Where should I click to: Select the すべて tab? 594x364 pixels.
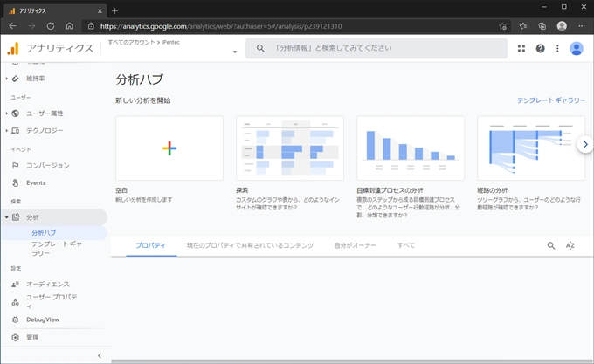coord(405,245)
